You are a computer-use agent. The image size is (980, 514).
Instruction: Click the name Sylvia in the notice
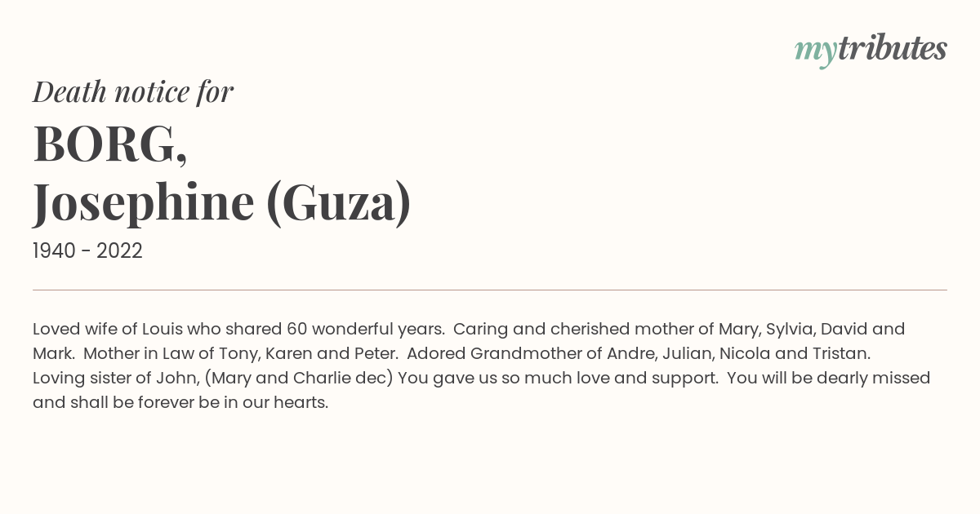[787, 330]
